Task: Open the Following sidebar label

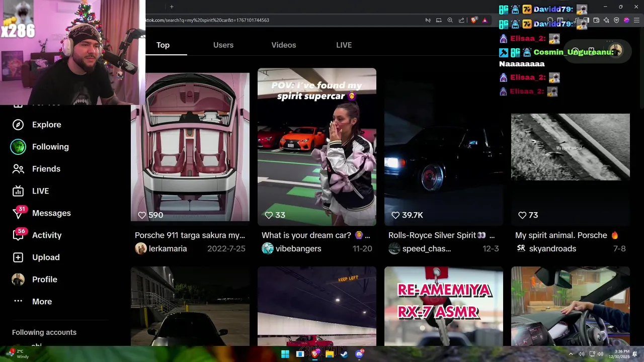Action: coord(50,147)
